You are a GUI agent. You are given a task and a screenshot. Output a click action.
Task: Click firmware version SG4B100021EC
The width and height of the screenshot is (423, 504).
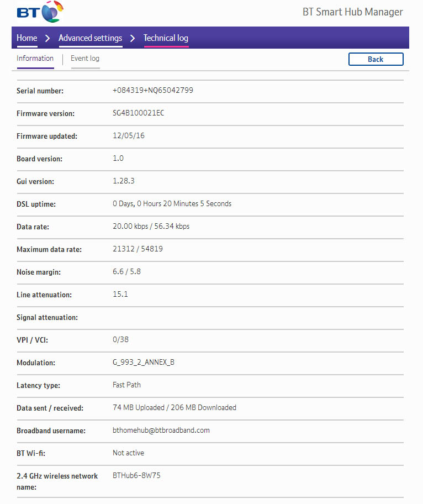coord(139,113)
